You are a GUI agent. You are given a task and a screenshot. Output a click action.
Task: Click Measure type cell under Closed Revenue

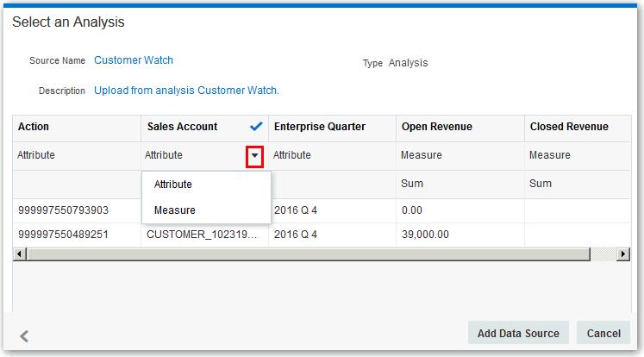pos(578,155)
